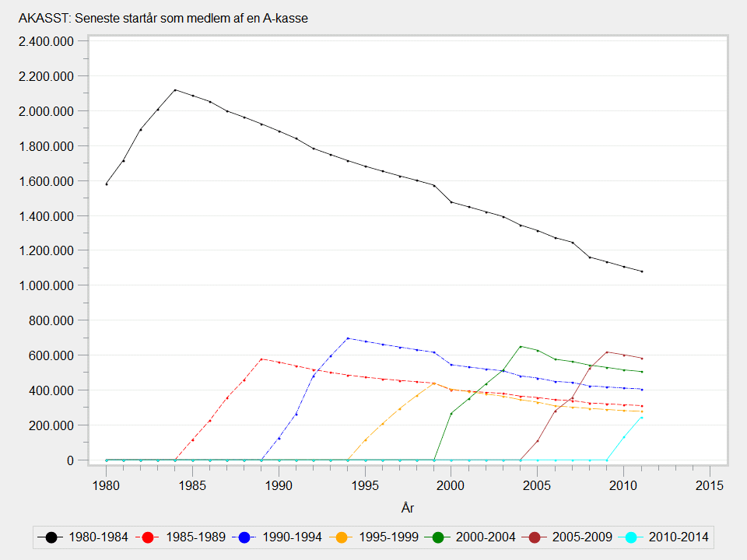Click the black 1980-1984 legend marker
The width and height of the screenshot is (747, 560).
click(x=51, y=537)
